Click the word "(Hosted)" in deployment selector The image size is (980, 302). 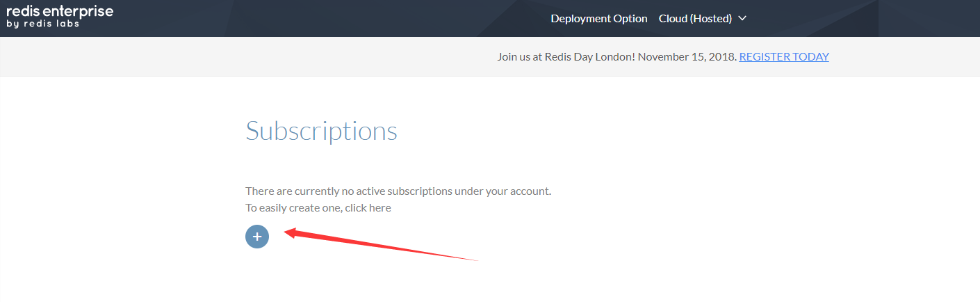(710, 19)
